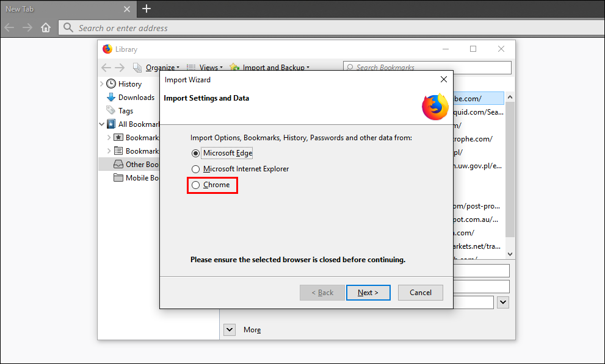Select the New Tab browser tab
Image resolution: width=605 pixels, height=364 pixels.
pyautogui.click(x=68, y=9)
